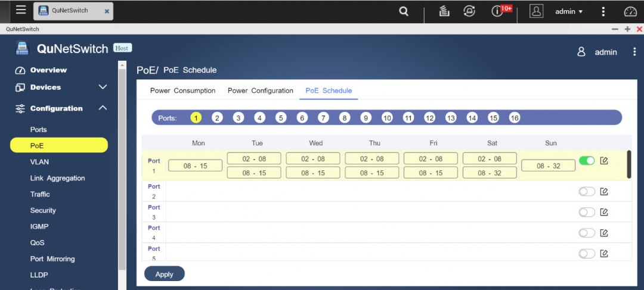Select port 12 in the Ports bar
The height and width of the screenshot is (290, 644).
point(429,118)
